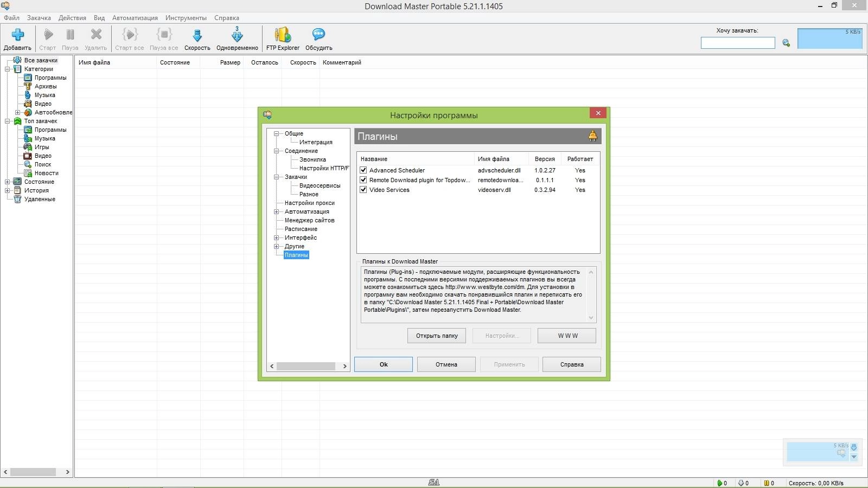868x488 pixels.
Task: Collapse Категории node in main sidebar
Action: point(8,69)
